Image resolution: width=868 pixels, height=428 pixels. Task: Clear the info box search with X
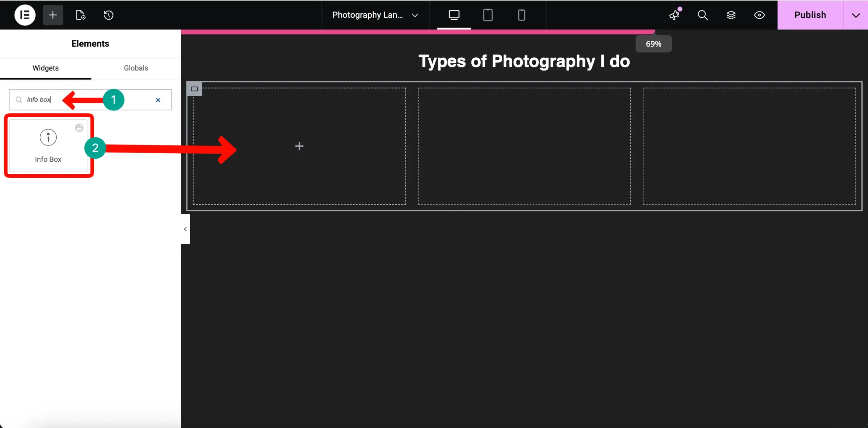click(158, 100)
